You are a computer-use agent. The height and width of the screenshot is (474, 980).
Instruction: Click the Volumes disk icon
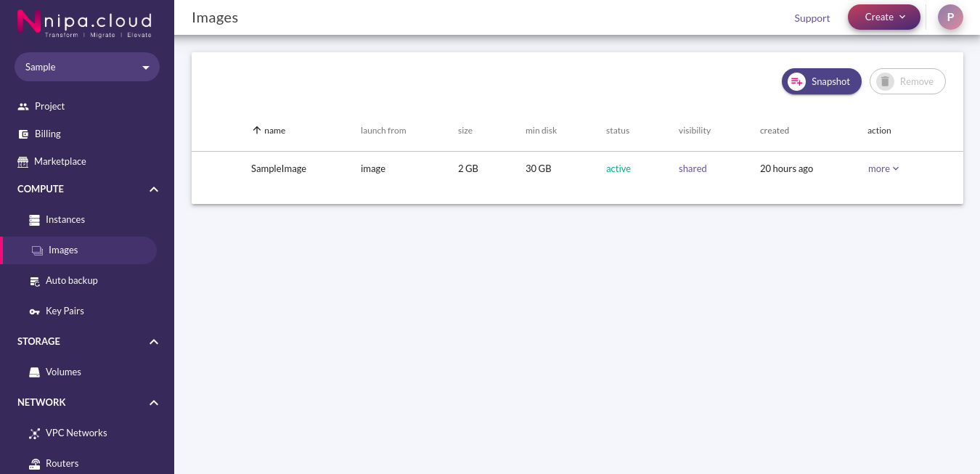pyautogui.click(x=34, y=372)
